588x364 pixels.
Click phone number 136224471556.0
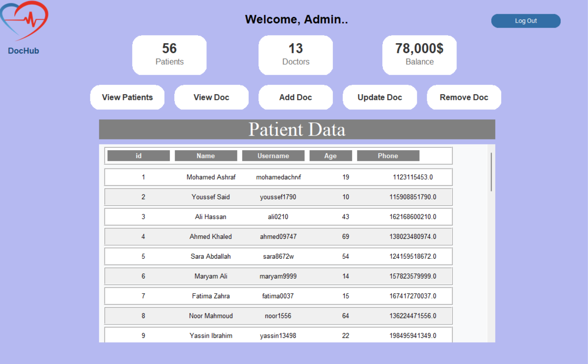pos(413,316)
